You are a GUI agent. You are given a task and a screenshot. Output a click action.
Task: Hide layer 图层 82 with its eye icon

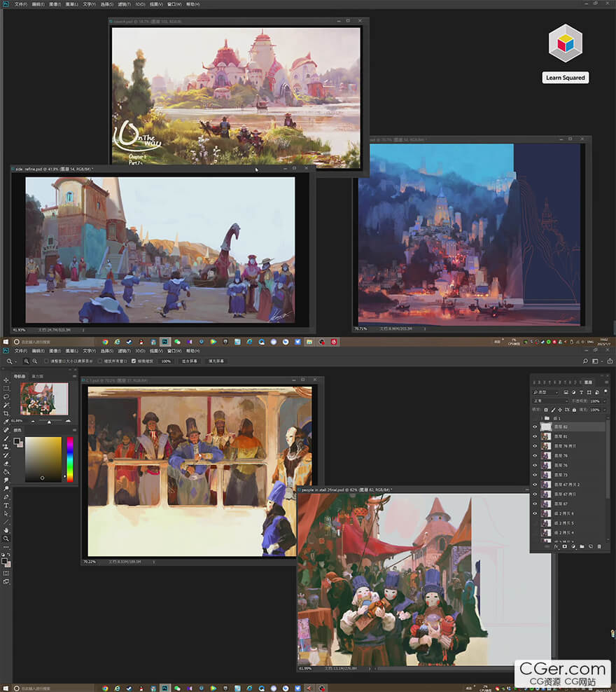(x=535, y=427)
